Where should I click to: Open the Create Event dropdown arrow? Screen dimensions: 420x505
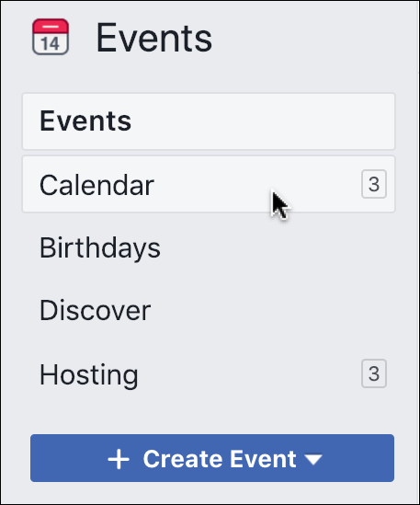click(x=313, y=460)
